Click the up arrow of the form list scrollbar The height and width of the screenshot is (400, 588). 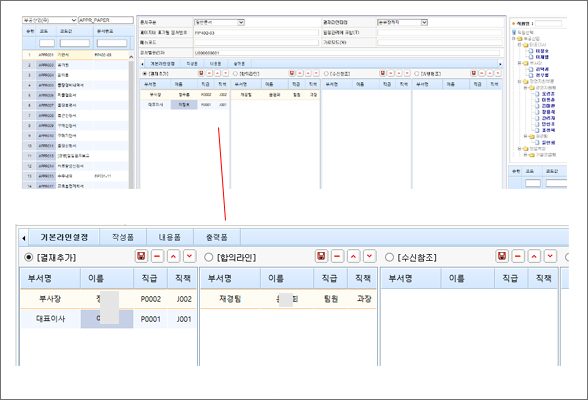click(131, 57)
